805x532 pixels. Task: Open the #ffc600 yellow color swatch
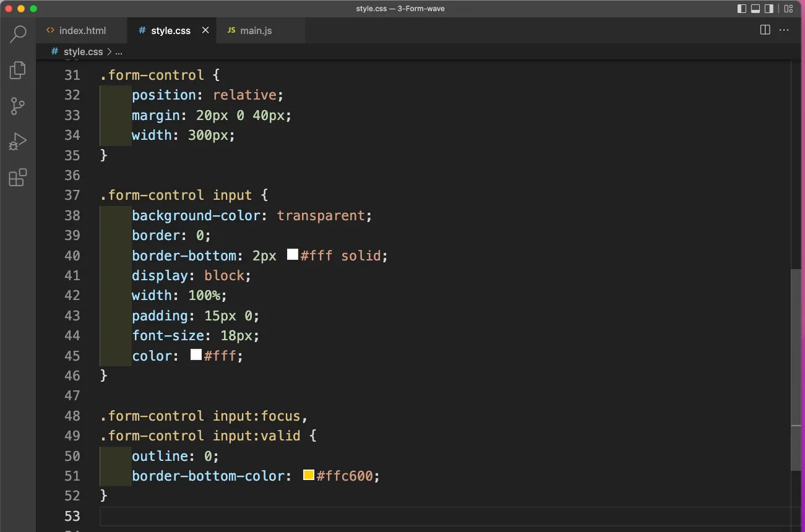[x=309, y=475]
